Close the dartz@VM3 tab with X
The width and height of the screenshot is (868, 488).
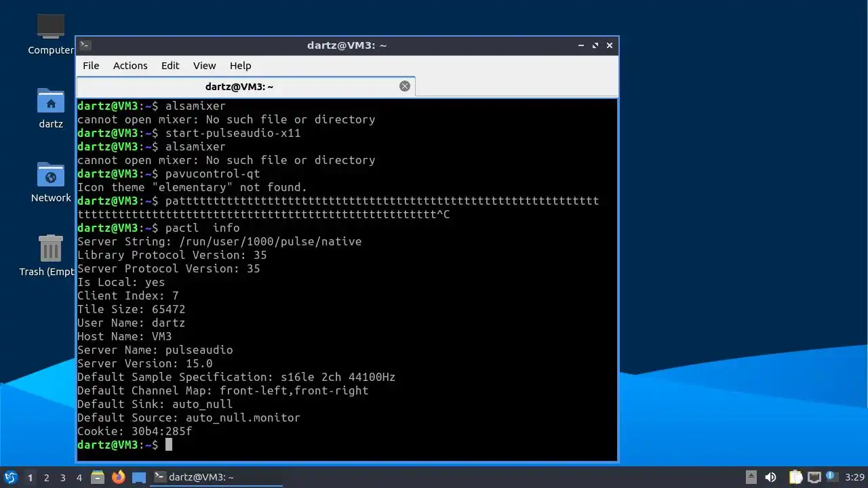[405, 86]
